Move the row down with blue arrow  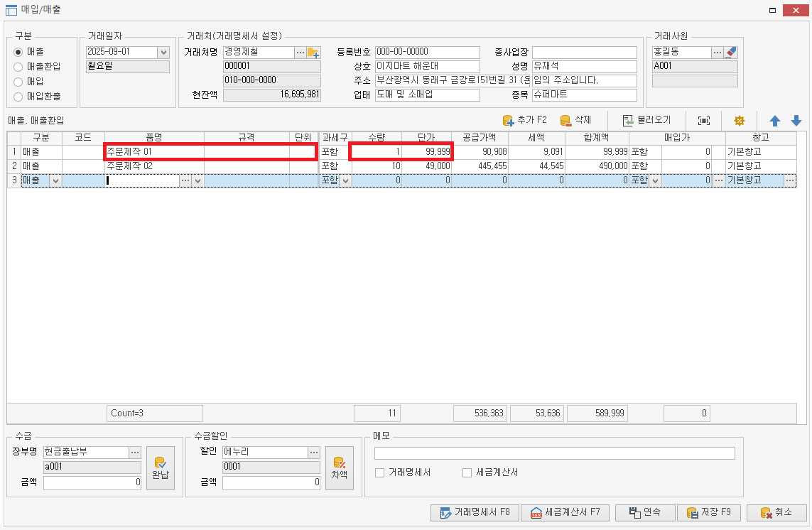click(x=796, y=121)
